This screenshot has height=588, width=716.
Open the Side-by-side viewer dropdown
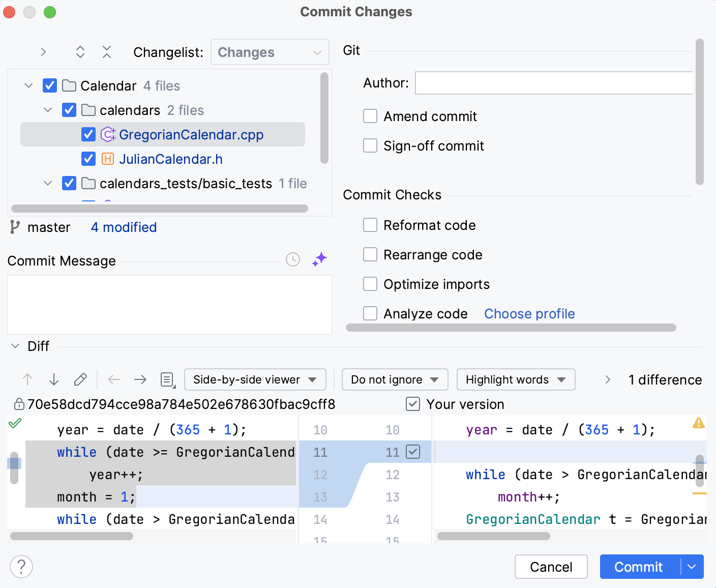point(255,379)
